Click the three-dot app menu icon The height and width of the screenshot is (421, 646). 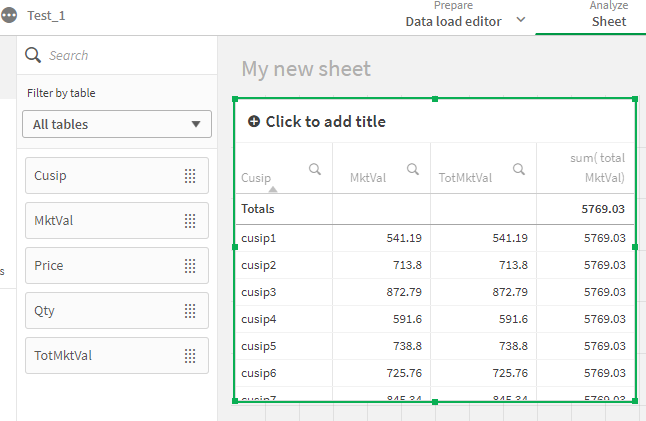pos(9,17)
